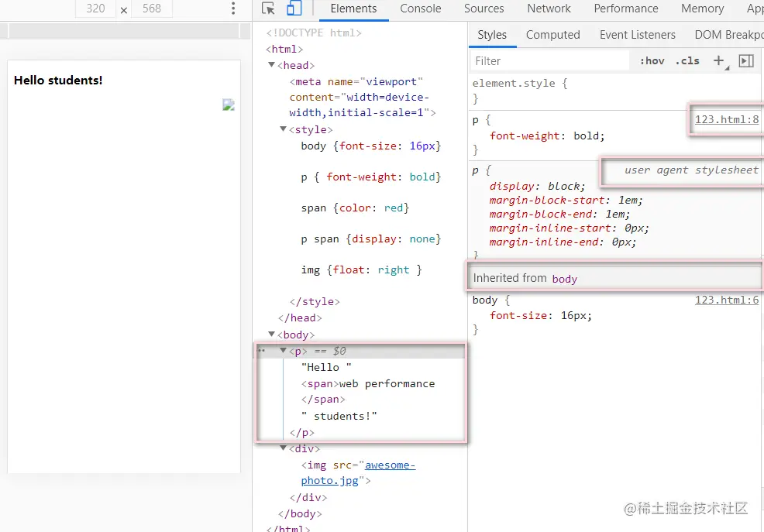Select the closing </head> tag row
Image resolution: width=764 pixels, height=532 pixels.
pos(300,317)
